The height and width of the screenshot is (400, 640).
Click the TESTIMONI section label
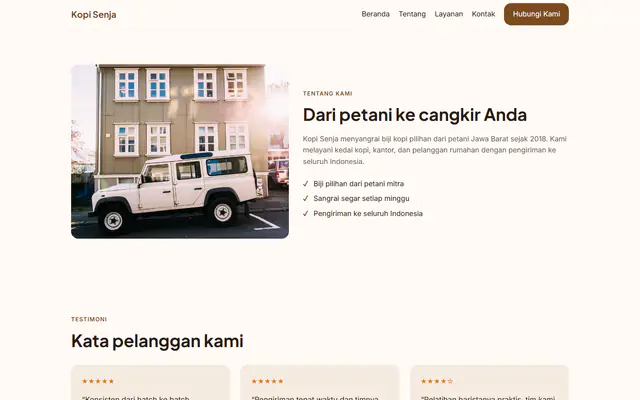89,319
